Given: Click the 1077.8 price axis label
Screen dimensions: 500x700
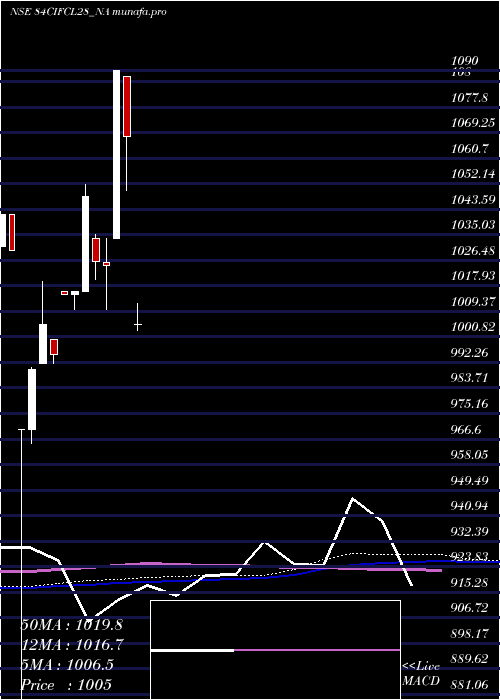Looking at the screenshot, I should tap(469, 97).
